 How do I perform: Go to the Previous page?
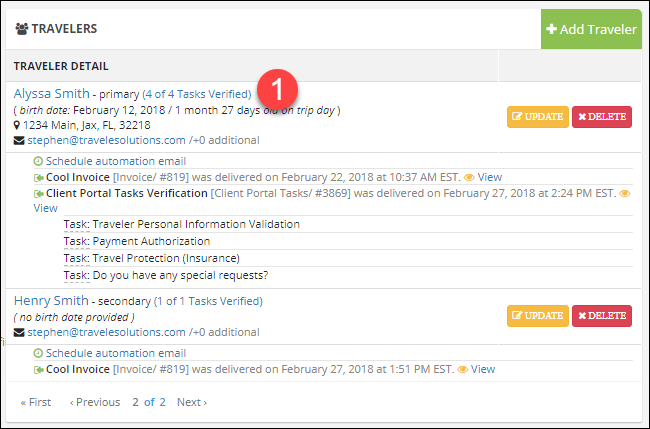[x=95, y=402]
